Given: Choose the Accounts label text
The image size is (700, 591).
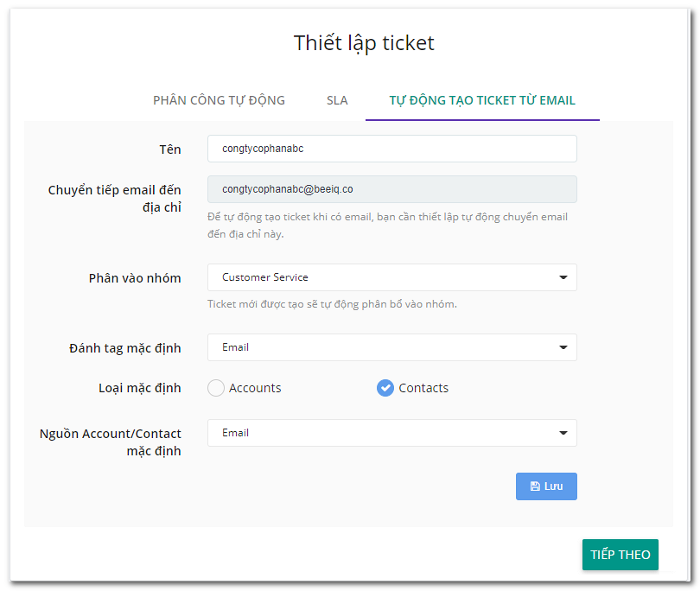Looking at the screenshot, I should tap(255, 388).
